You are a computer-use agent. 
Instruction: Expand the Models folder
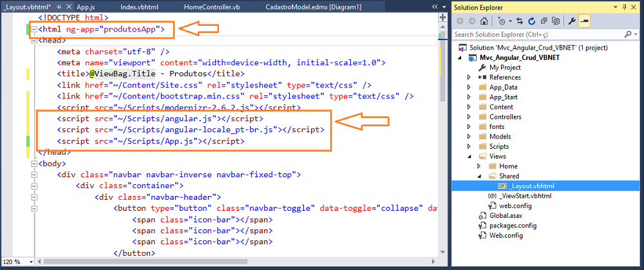pos(469,137)
